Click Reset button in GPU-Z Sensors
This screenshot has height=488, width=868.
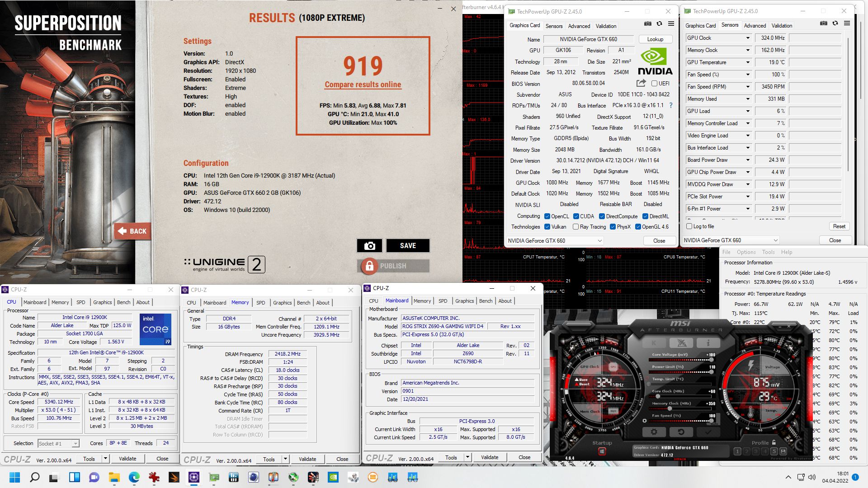click(x=839, y=226)
